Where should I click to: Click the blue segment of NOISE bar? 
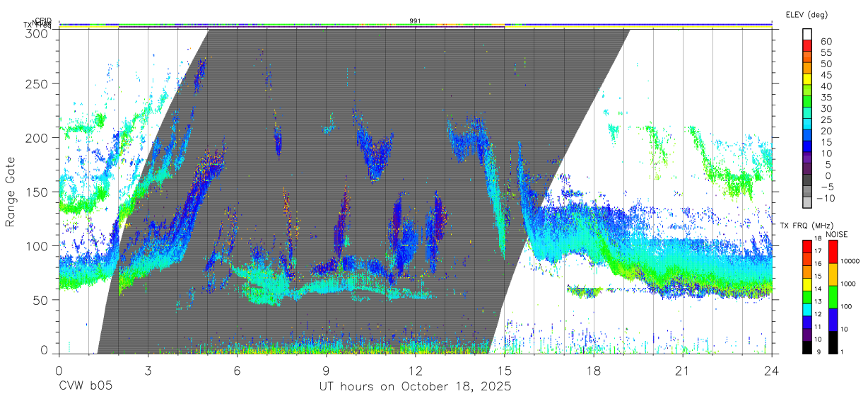(833, 320)
